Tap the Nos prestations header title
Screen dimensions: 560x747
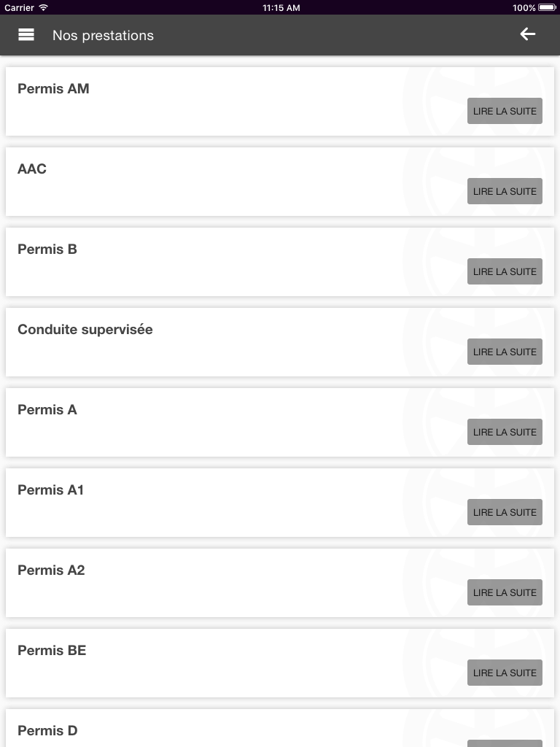pos(103,35)
